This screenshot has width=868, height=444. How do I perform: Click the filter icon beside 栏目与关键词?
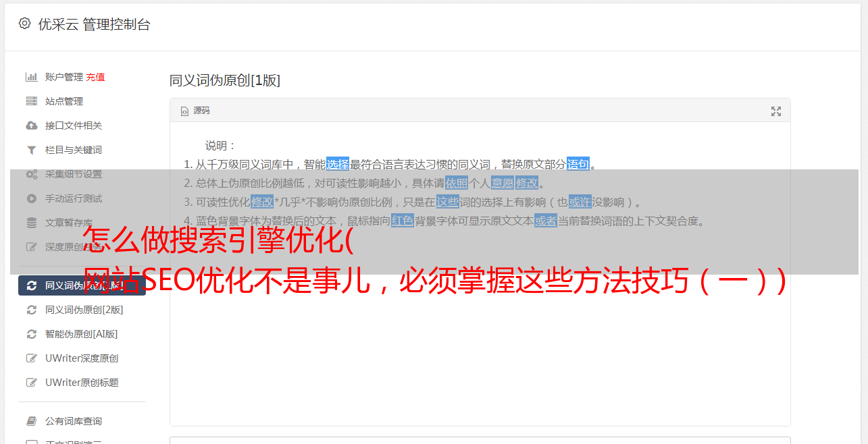31,150
